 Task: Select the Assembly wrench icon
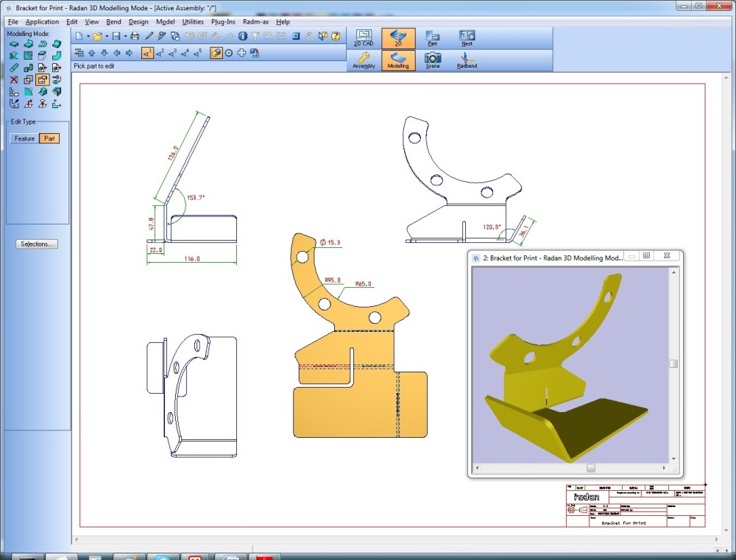(x=364, y=60)
